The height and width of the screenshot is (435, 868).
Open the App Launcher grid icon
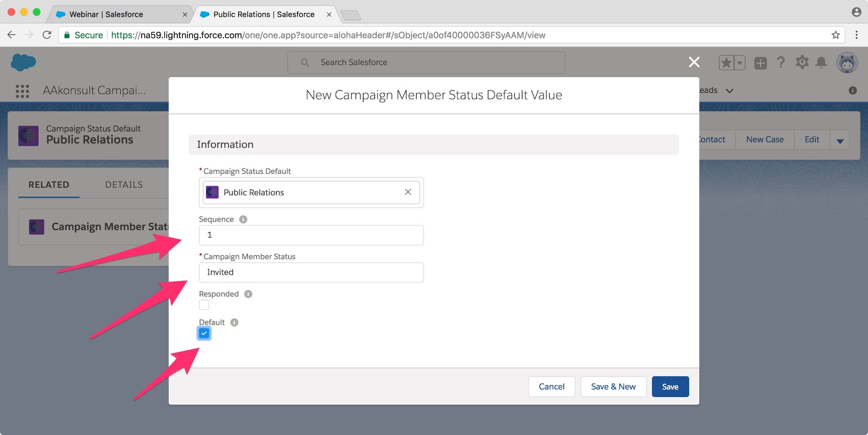click(x=22, y=91)
